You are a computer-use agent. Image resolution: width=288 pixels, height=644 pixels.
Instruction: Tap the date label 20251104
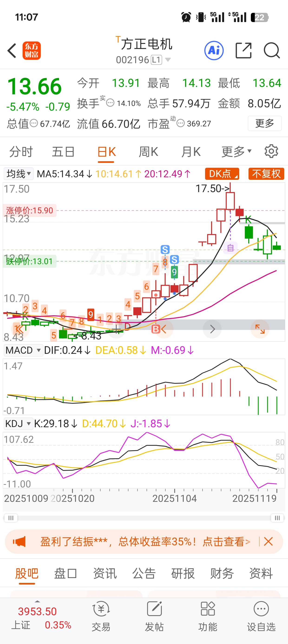click(174, 499)
